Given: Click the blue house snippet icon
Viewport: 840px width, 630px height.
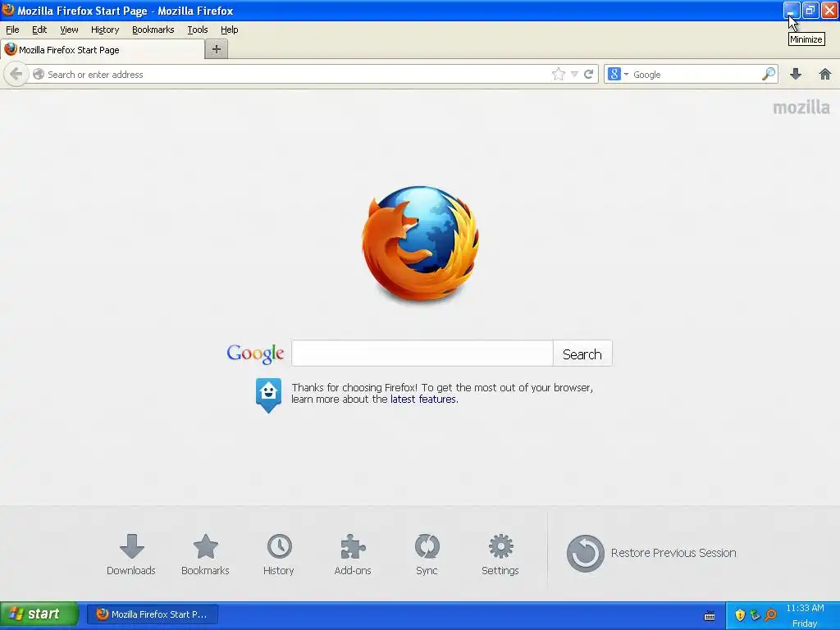Looking at the screenshot, I should tap(268, 395).
